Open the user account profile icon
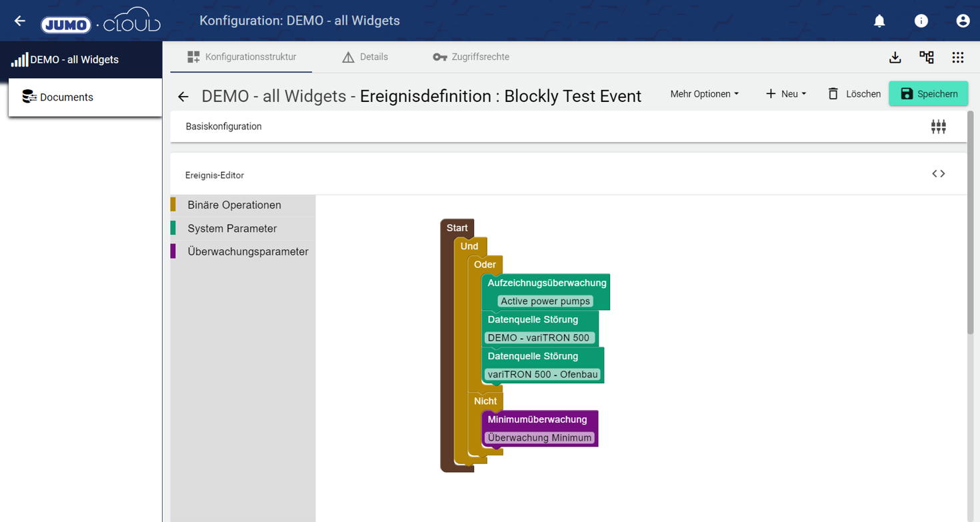The height and width of the screenshot is (522, 980). point(962,21)
